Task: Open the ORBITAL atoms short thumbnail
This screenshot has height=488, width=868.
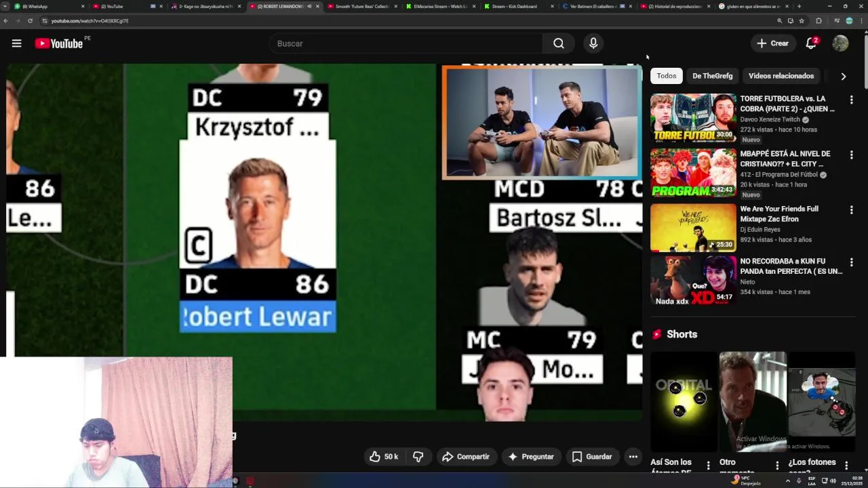Action: pyautogui.click(x=684, y=401)
